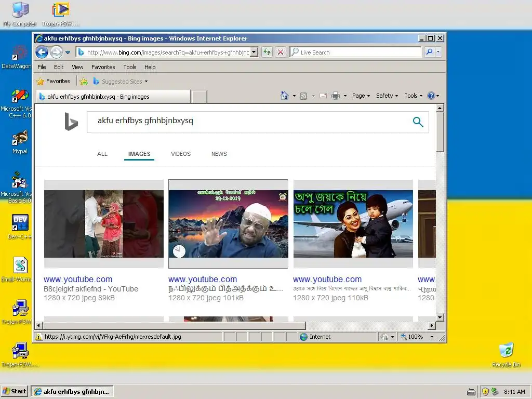Viewport: 532px width, 399px height.
Task: Open the airplane thumbnail with Bengali text
Action: click(353, 224)
